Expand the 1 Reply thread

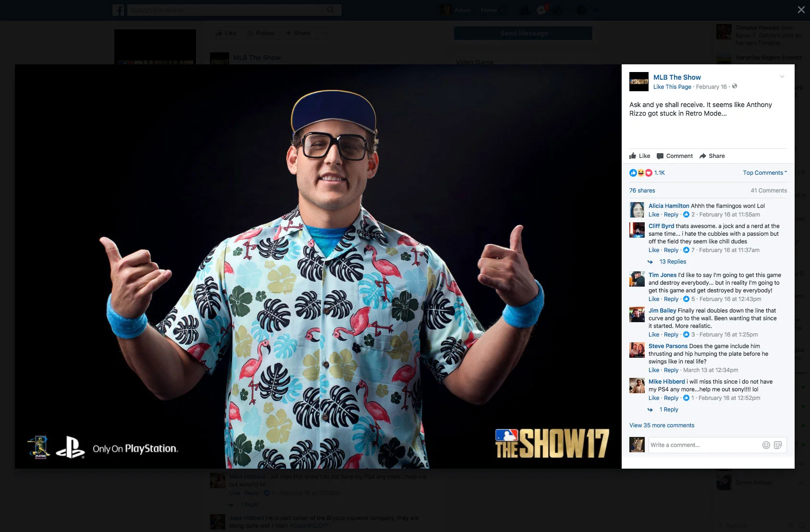[x=669, y=410]
